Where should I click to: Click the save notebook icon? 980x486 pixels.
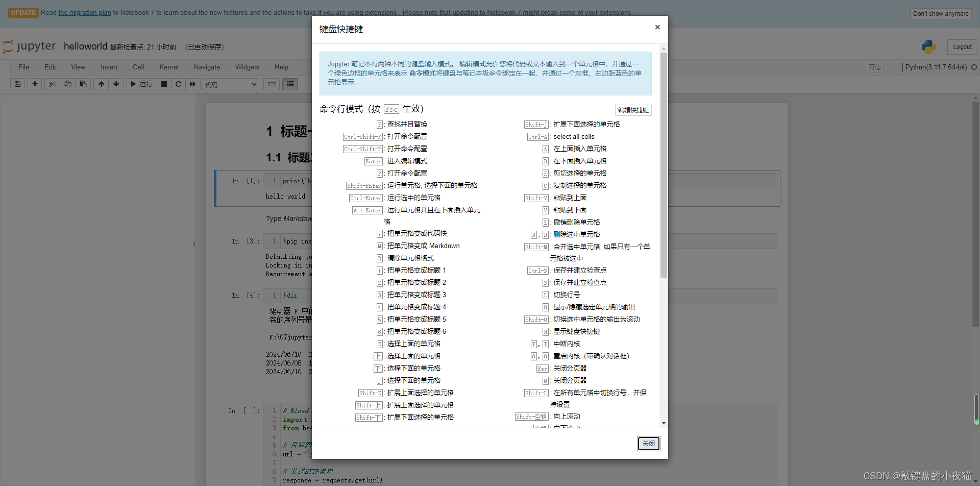point(18,84)
